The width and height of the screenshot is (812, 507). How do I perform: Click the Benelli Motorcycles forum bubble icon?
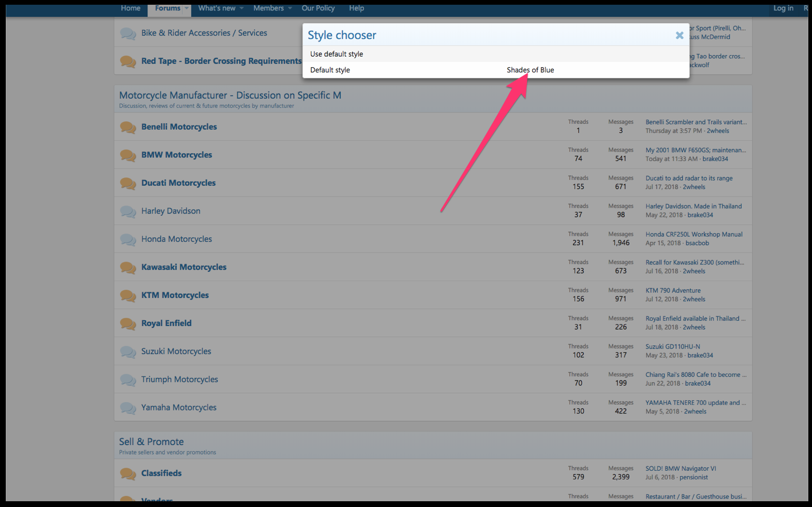tap(128, 127)
